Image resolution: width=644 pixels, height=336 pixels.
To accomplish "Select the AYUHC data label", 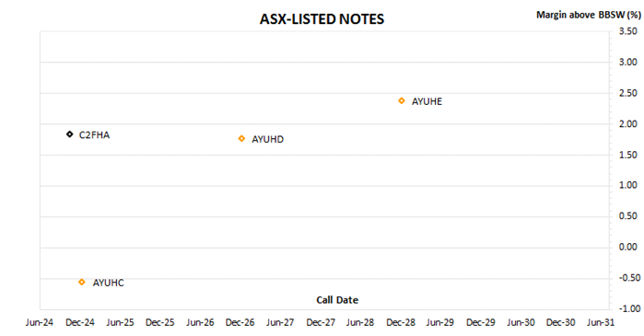I will [108, 284].
